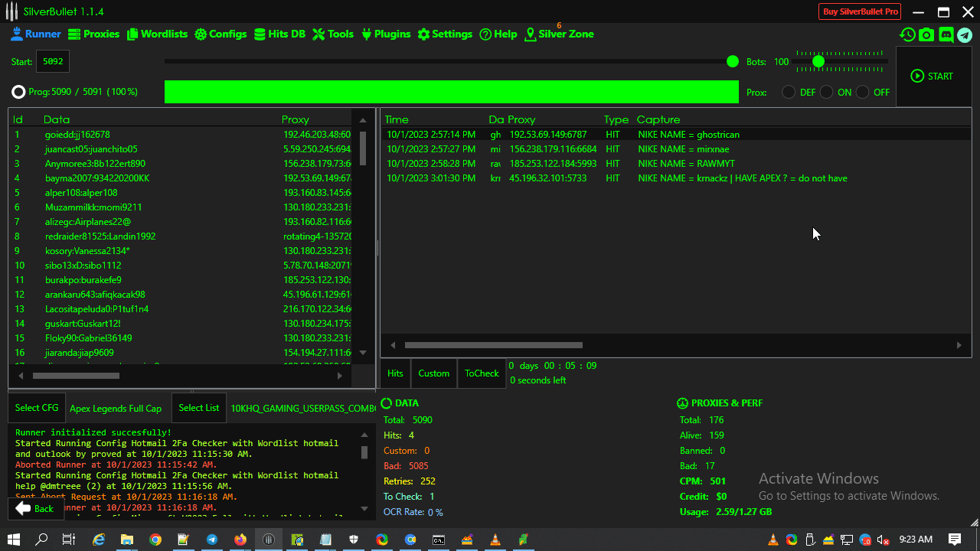Click the Select CFG button
Image resolution: width=980 pixels, height=551 pixels.
click(37, 408)
